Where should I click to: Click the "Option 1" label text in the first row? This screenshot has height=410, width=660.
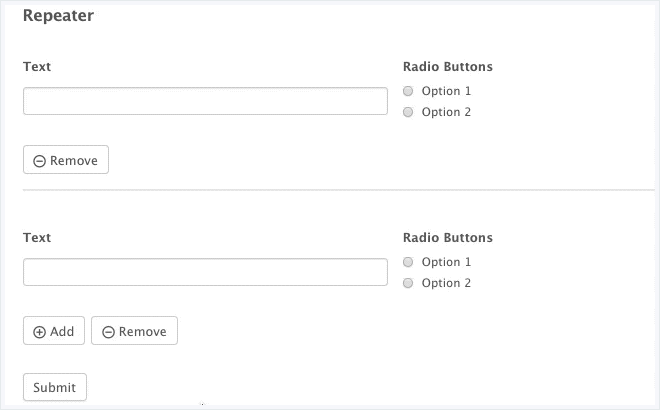[x=446, y=91]
